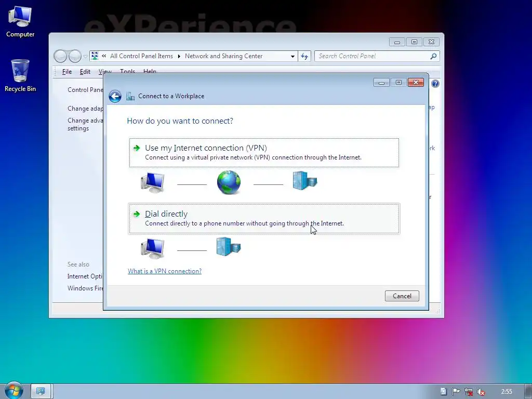Click the Control Panel window Back button
The image size is (532, 399).
click(x=60, y=56)
